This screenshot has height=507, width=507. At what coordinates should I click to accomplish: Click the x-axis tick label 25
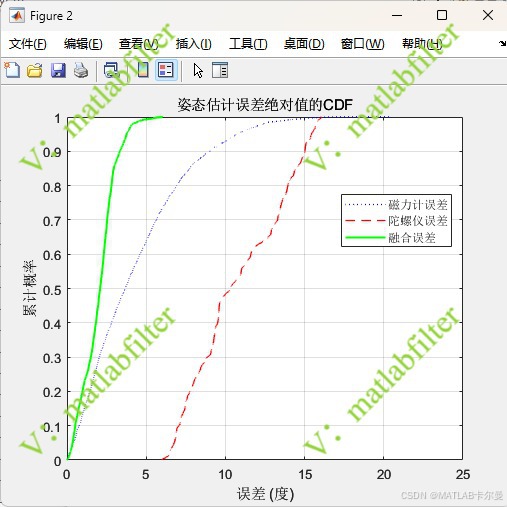pyautogui.click(x=463, y=474)
